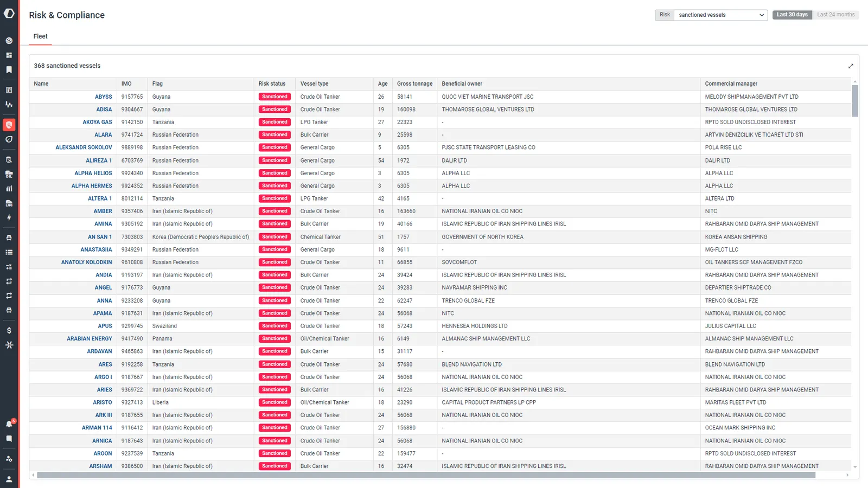This screenshot has width=868, height=488.
Task: Sort by the Age column header
Action: 383,84
